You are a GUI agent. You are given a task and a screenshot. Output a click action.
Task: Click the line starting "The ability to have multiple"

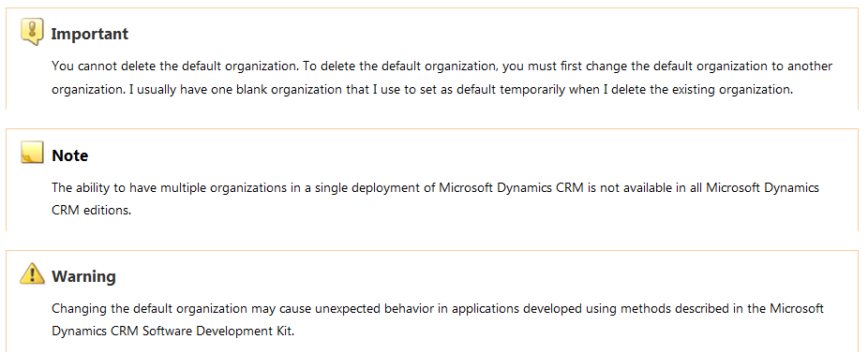435,187
